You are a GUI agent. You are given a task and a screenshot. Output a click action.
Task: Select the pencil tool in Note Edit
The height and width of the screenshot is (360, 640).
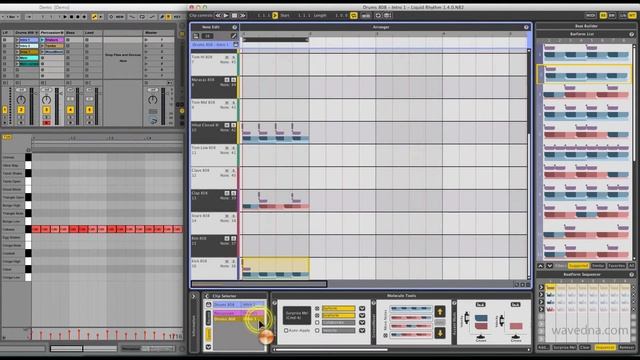pos(234,36)
